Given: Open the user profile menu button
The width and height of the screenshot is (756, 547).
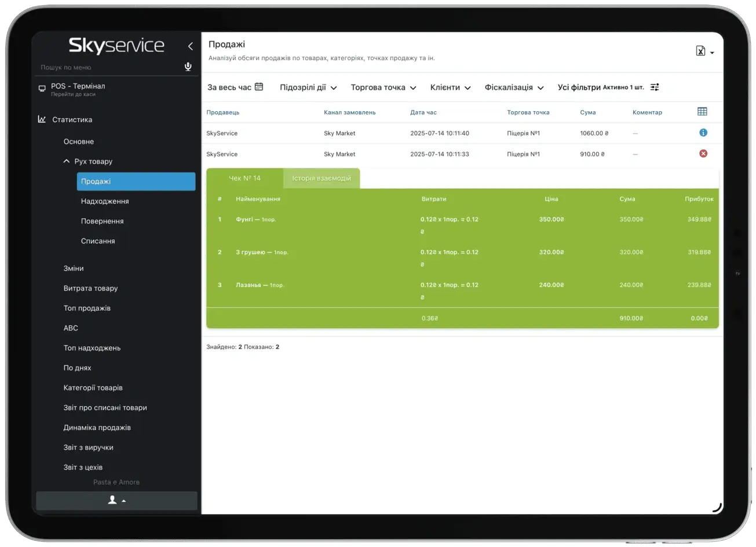Looking at the screenshot, I should click(x=116, y=500).
